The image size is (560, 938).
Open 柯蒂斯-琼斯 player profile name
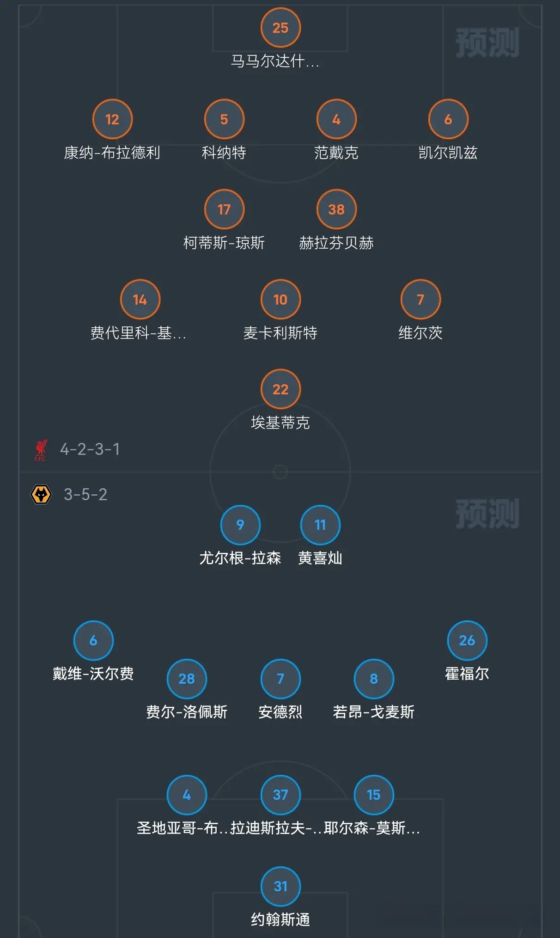click(224, 243)
